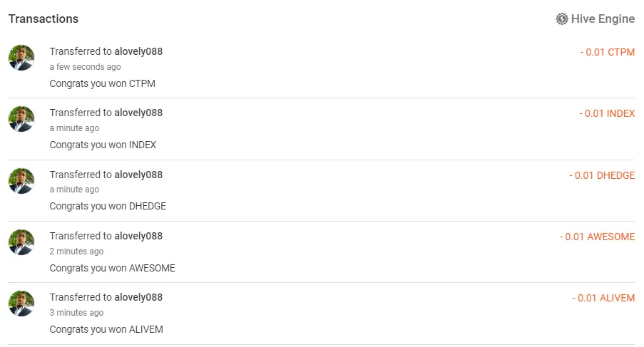Open the Hive Engine text link
644x347 pixels.
point(603,19)
